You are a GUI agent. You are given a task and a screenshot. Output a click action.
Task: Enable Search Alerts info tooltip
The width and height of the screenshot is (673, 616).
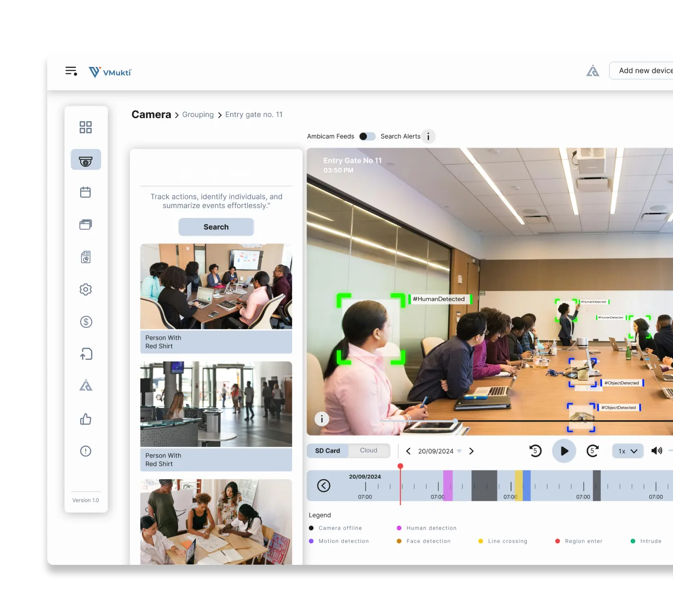428,136
